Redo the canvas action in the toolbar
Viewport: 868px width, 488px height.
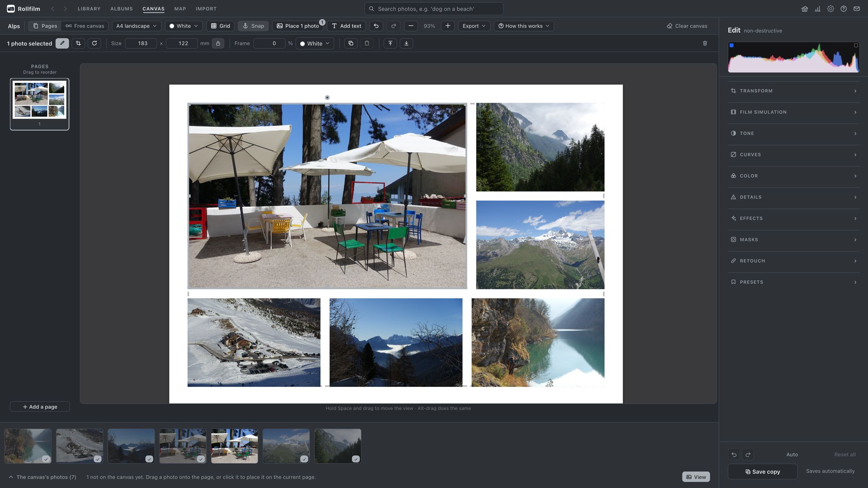pos(394,26)
